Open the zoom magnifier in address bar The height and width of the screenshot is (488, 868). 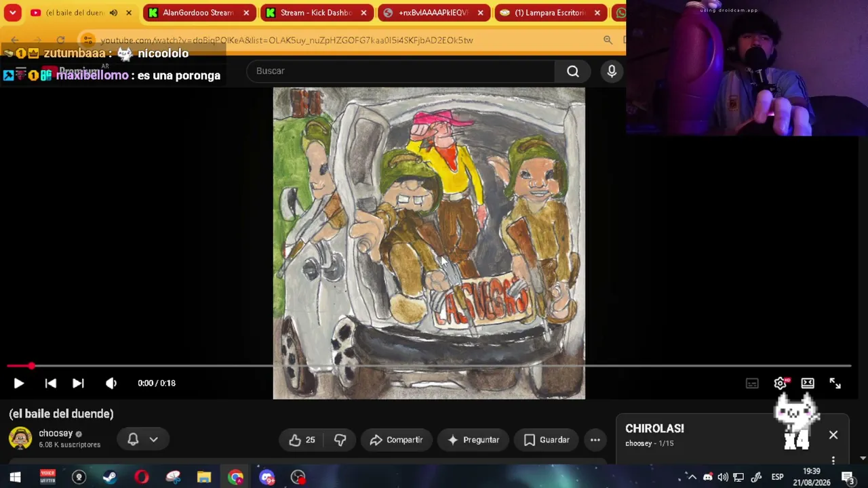coord(608,40)
